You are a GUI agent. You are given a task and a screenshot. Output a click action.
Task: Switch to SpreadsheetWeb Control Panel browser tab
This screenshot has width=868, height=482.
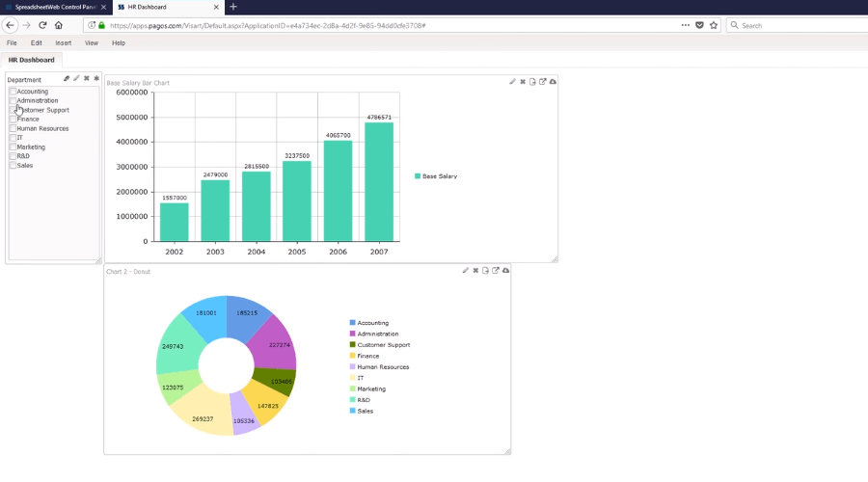pos(55,7)
